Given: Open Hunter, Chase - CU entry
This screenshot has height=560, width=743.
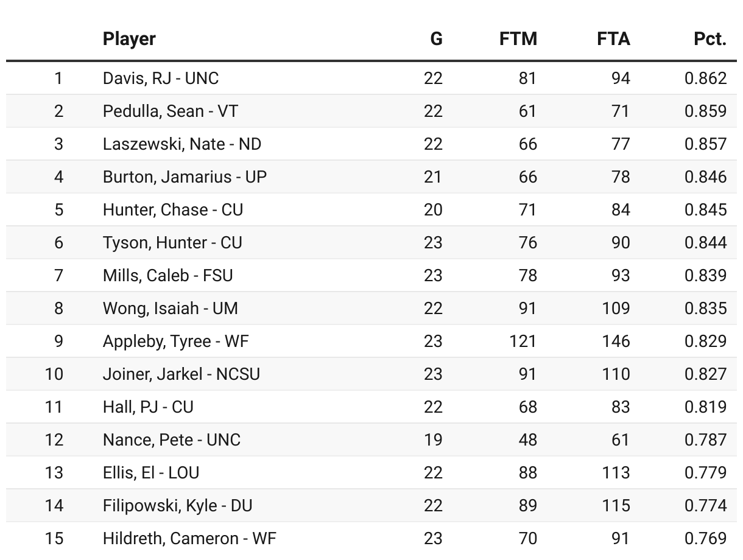Looking at the screenshot, I should 173,209.
